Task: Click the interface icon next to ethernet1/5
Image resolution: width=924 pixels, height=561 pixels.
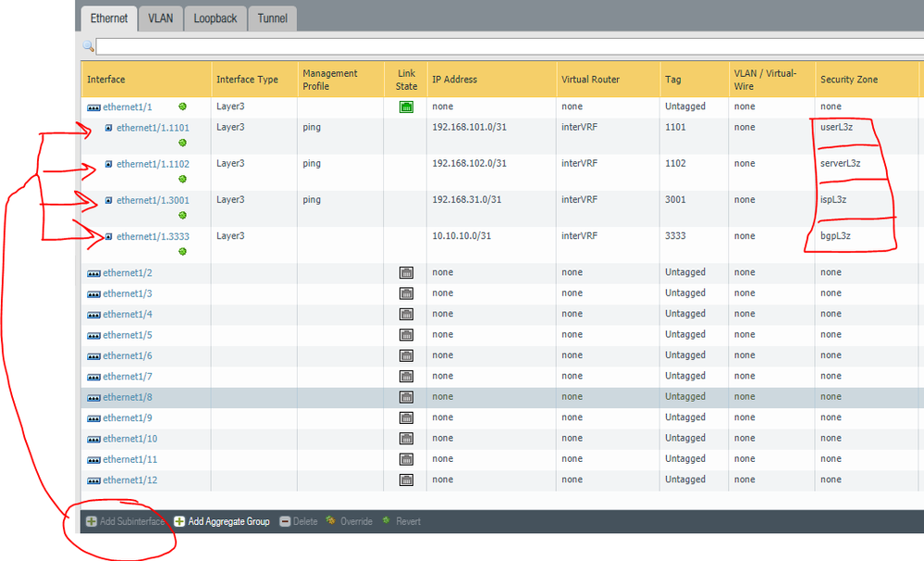Action: click(93, 335)
